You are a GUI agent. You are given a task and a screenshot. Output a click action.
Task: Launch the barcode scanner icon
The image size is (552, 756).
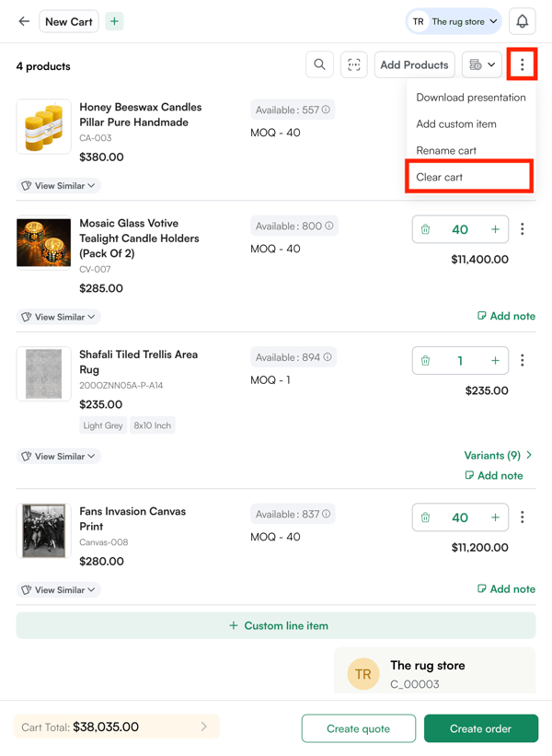click(353, 64)
